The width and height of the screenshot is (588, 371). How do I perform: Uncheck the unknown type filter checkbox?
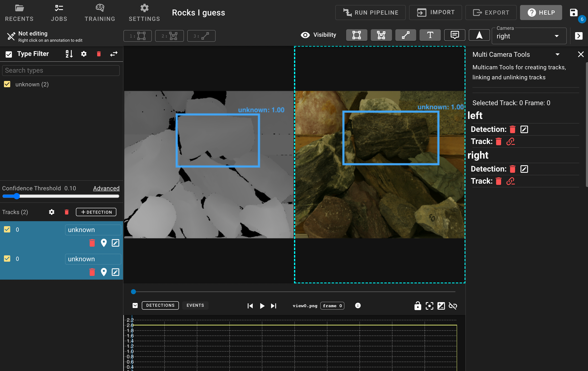coord(7,84)
